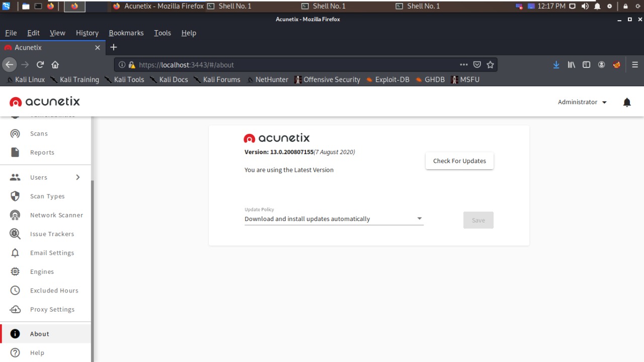Click the Help question mark icon
The width and height of the screenshot is (644, 362).
[x=15, y=352]
